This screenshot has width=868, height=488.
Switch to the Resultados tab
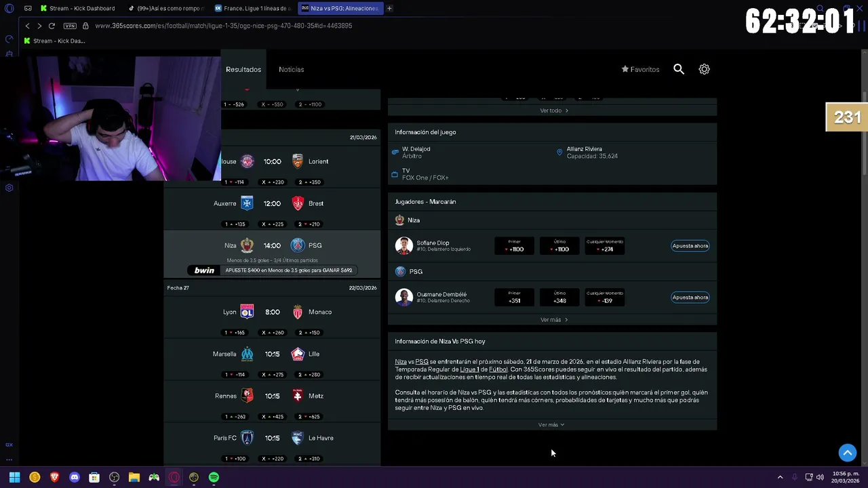point(243,69)
